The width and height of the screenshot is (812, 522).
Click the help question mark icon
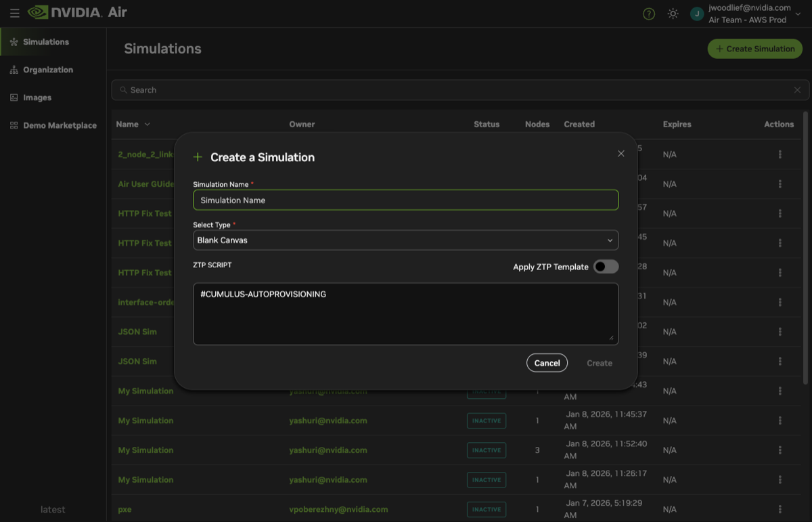(648, 14)
